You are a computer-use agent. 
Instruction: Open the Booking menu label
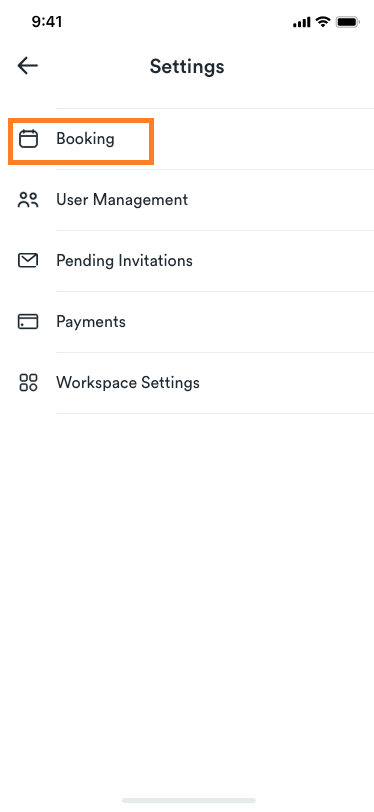click(x=85, y=139)
